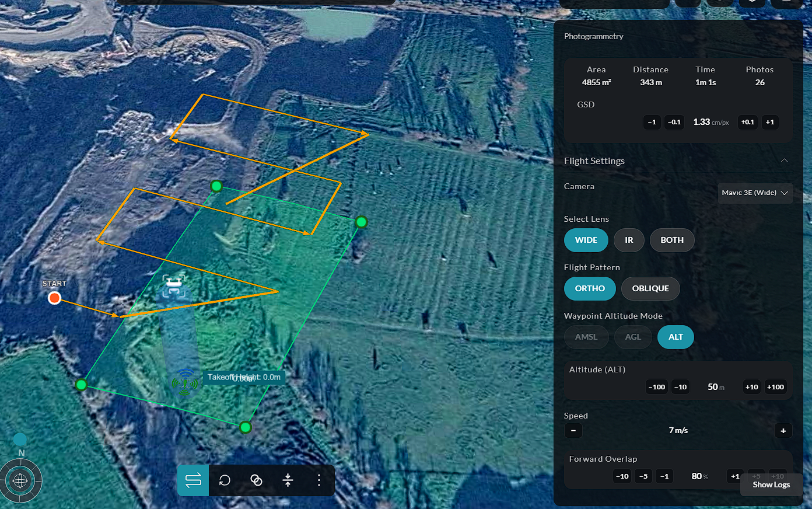Click the 50 m altitude value
The width and height of the screenshot is (812, 509).
point(716,387)
